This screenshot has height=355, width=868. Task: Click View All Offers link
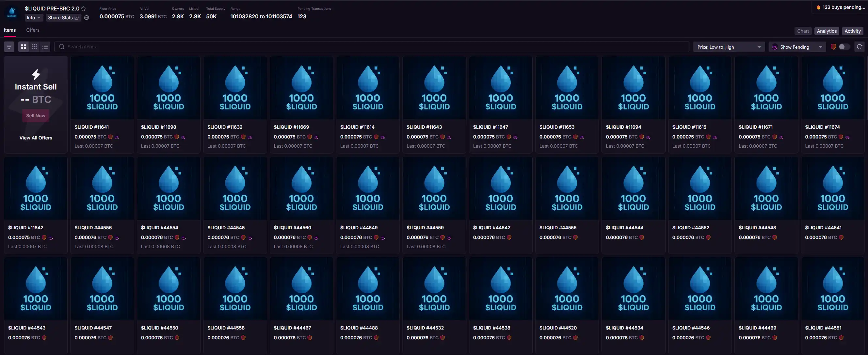pos(36,138)
